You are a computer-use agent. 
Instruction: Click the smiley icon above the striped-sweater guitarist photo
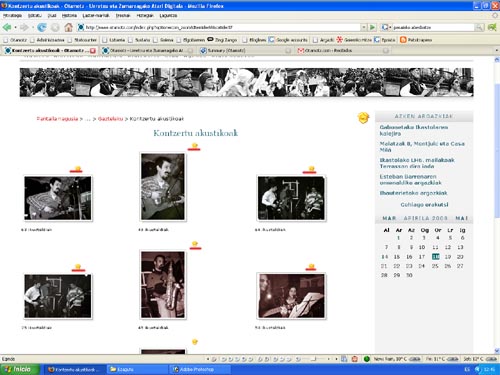[x=77, y=168]
